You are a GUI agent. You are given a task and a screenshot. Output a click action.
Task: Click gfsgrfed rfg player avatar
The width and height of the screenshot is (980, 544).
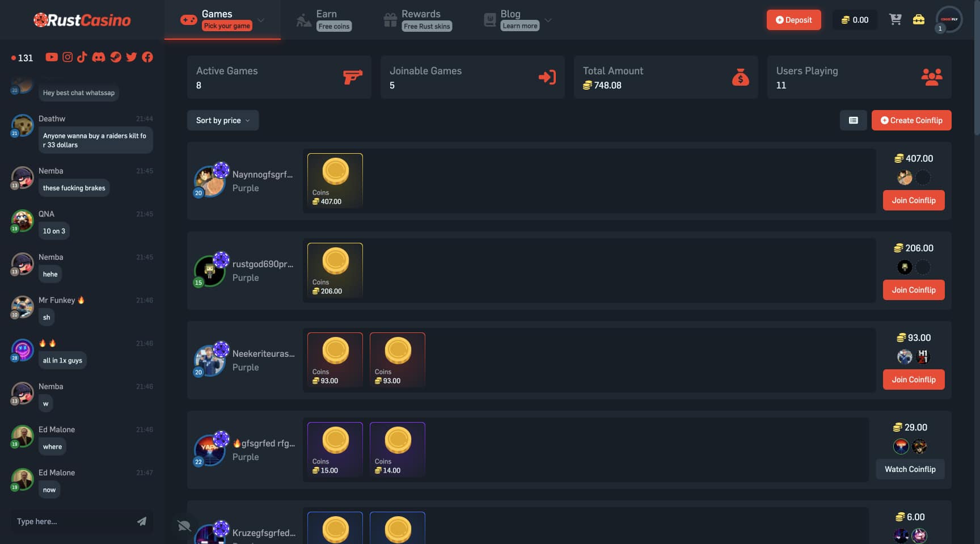pyautogui.click(x=210, y=449)
